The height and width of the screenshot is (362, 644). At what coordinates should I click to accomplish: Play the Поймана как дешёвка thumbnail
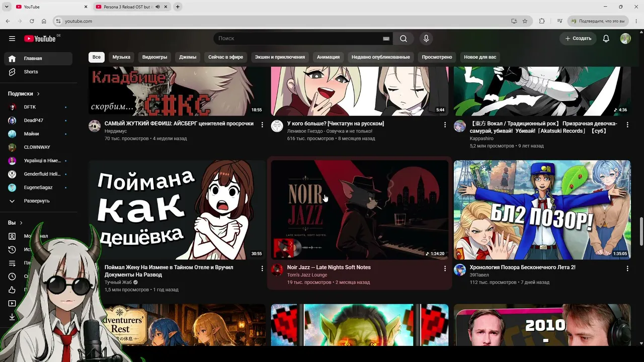177,210
